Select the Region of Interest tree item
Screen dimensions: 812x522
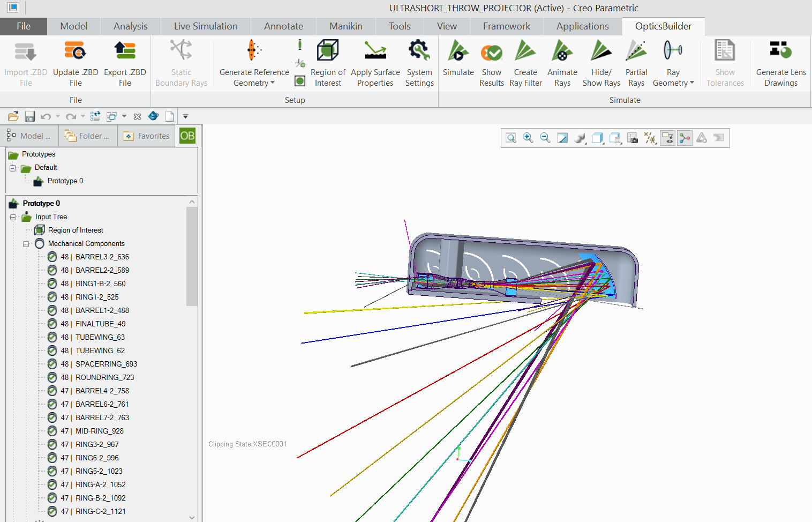[x=76, y=230]
